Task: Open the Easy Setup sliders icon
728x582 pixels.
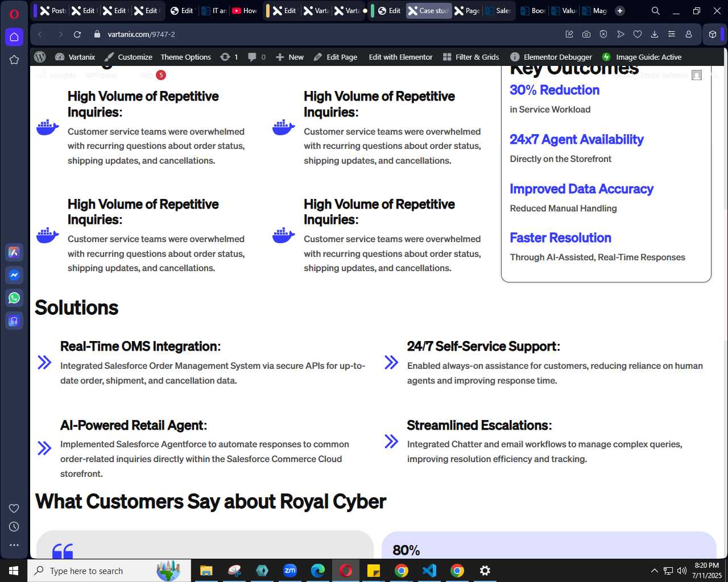Action: coord(672,35)
